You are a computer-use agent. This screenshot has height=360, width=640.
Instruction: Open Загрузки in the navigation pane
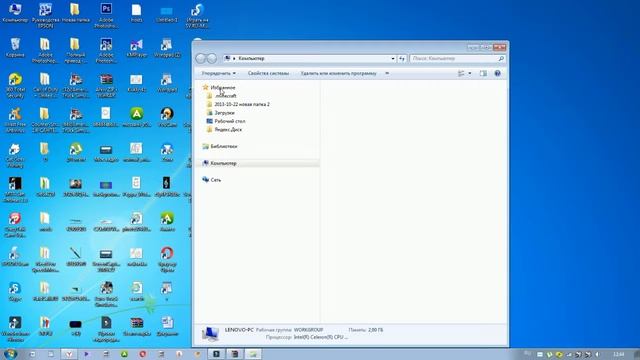coord(224,113)
